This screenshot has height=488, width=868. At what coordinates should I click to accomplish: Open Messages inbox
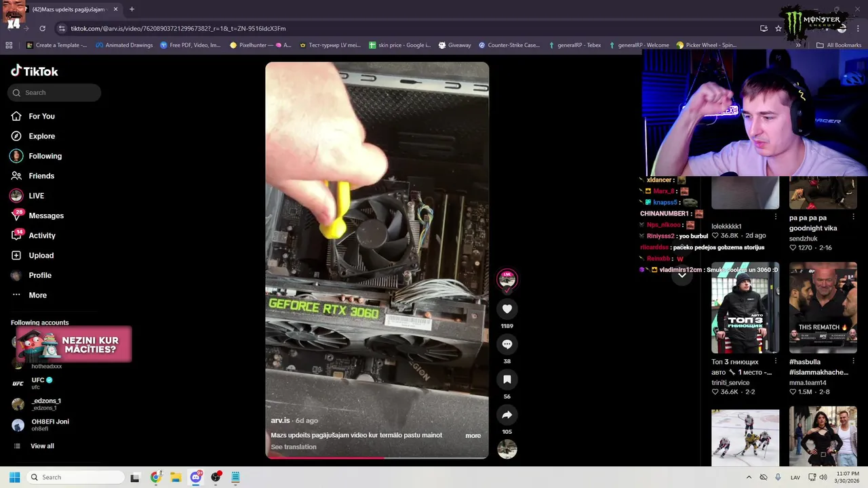coord(46,216)
